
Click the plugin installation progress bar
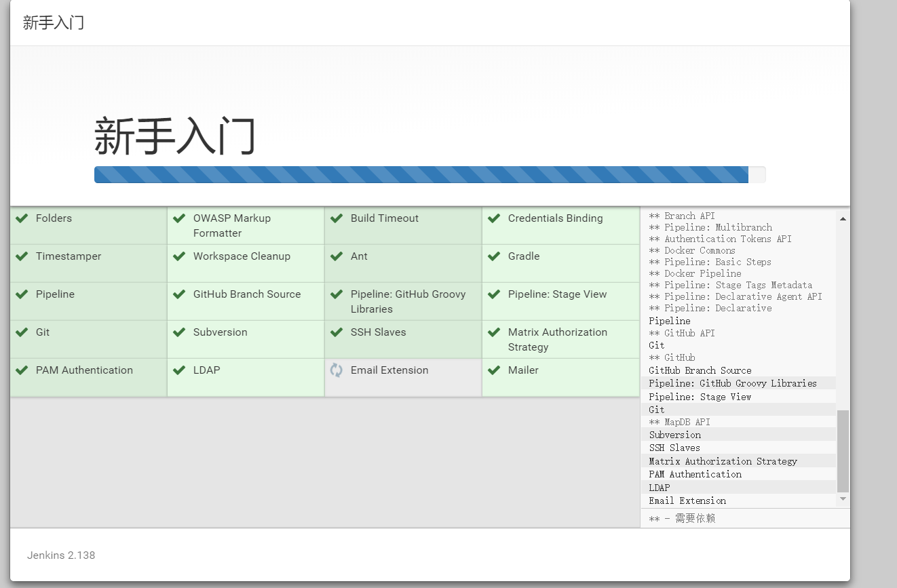(430, 174)
